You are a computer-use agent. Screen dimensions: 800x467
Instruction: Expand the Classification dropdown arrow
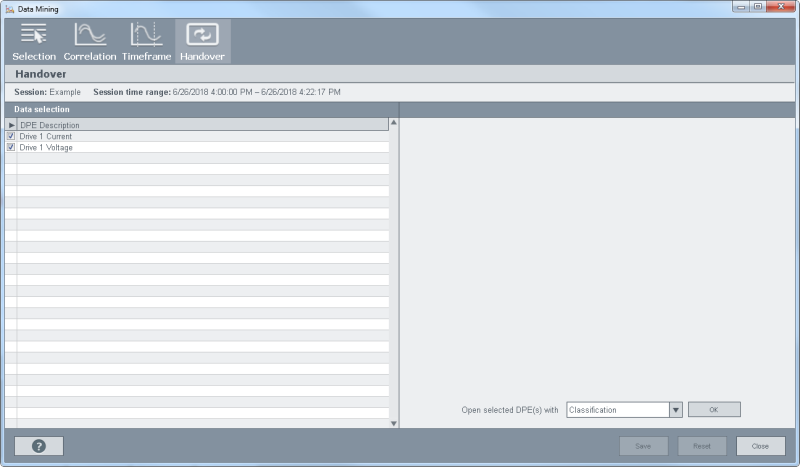click(x=676, y=410)
